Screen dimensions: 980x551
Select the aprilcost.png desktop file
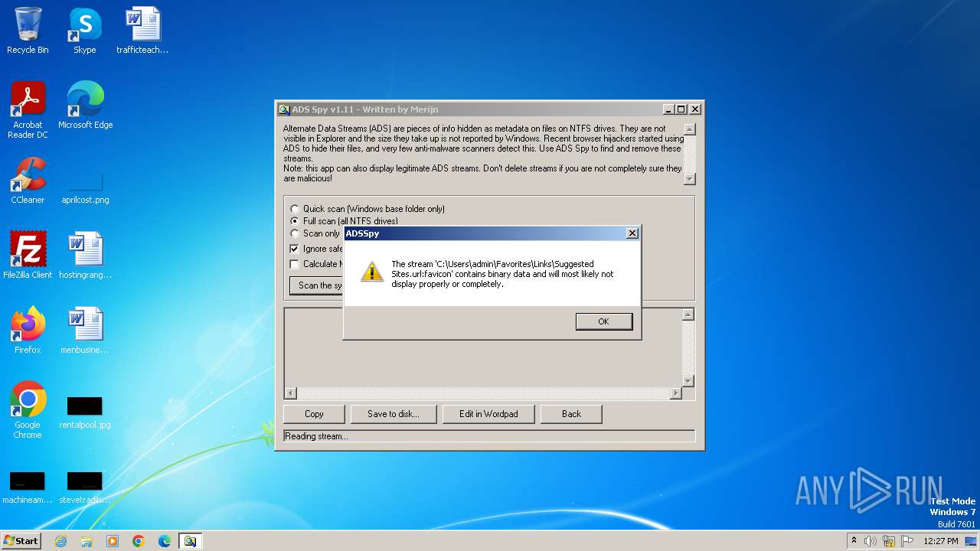[x=85, y=188]
